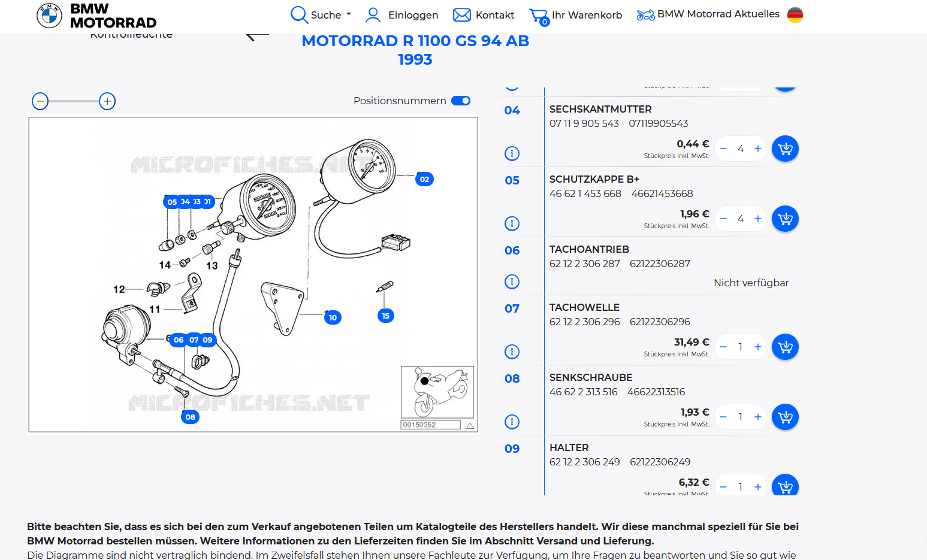Select the German flag language icon
Screen dimensions: 927x560
pos(795,15)
